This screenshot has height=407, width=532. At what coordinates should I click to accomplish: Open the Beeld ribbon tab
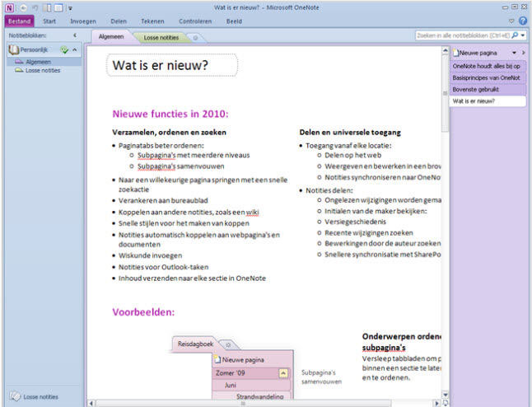[234, 21]
